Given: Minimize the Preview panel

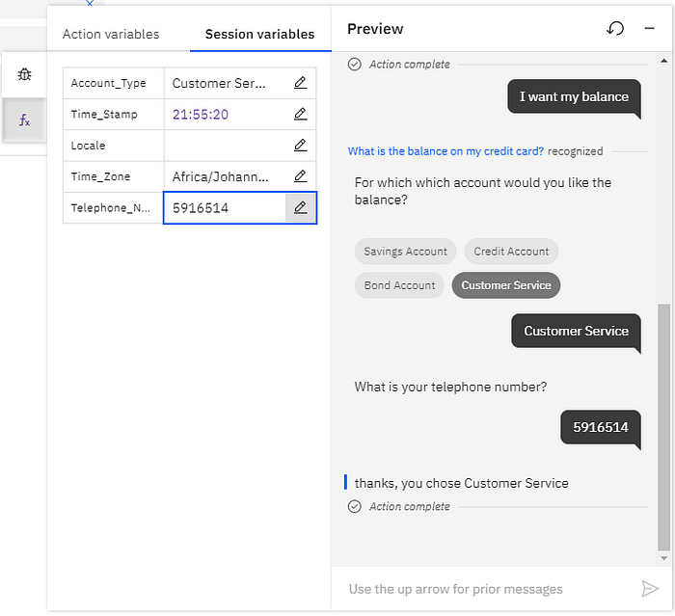Looking at the screenshot, I should [x=649, y=29].
